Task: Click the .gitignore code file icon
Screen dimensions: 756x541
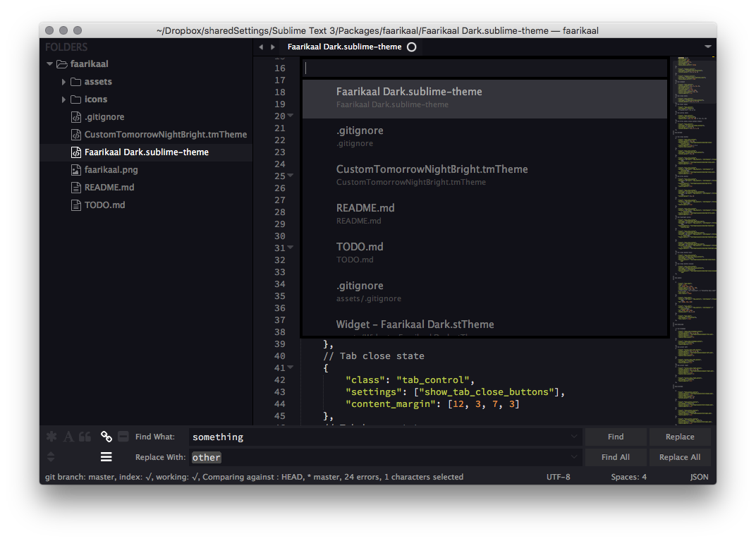Action: point(75,117)
